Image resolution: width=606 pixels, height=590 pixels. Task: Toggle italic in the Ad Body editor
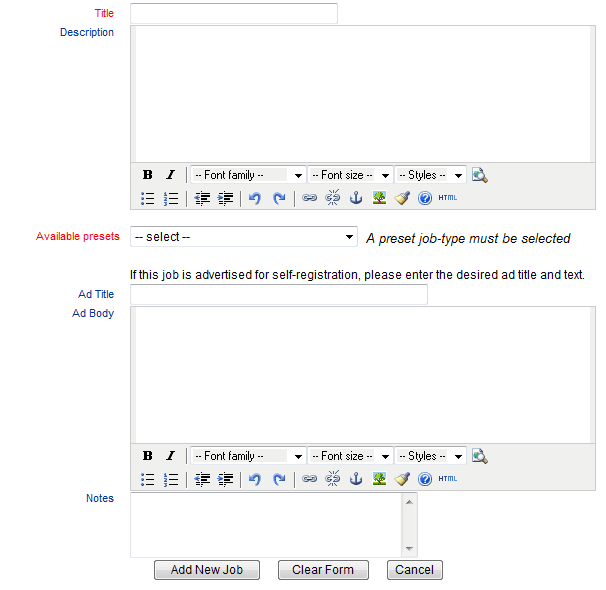(x=170, y=456)
